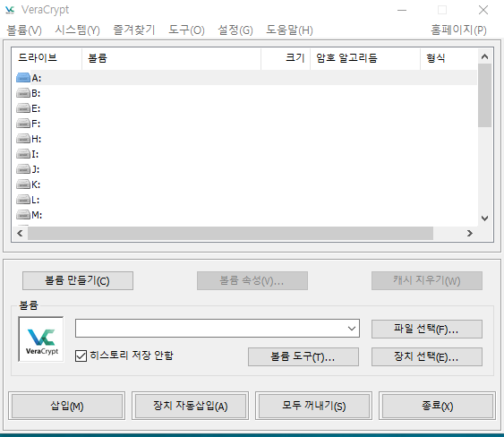Image resolution: width=504 pixels, height=437 pixels.
Task: Click the volume path input field
Action: click(210, 329)
